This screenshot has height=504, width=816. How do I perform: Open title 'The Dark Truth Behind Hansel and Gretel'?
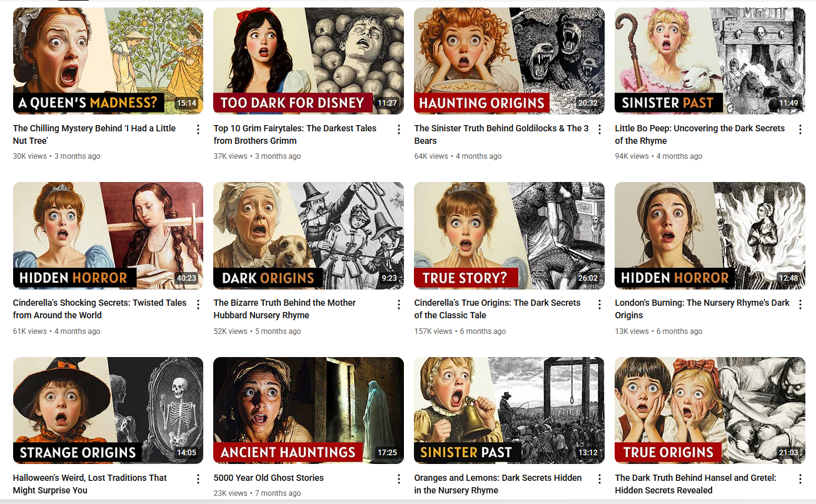click(695, 484)
